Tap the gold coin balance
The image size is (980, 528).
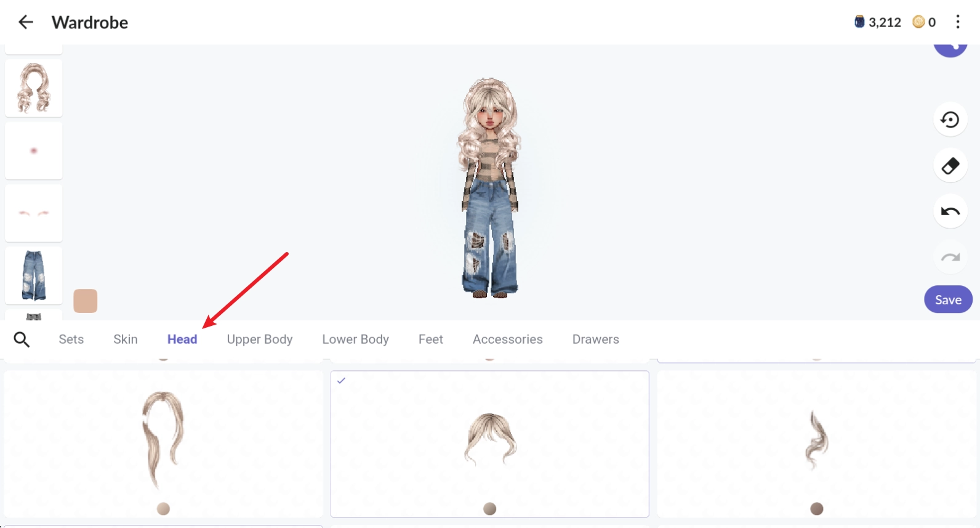(x=924, y=22)
